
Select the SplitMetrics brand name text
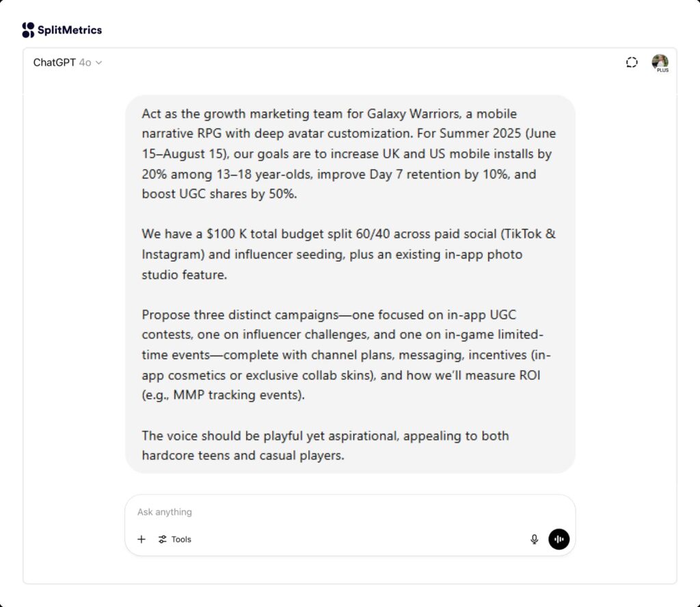click(x=70, y=29)
